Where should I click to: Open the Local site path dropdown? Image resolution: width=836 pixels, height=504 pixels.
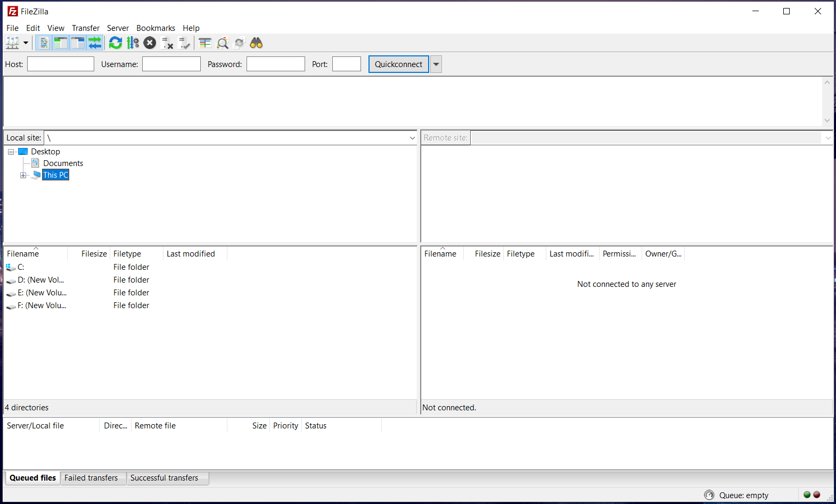[412, 138]
